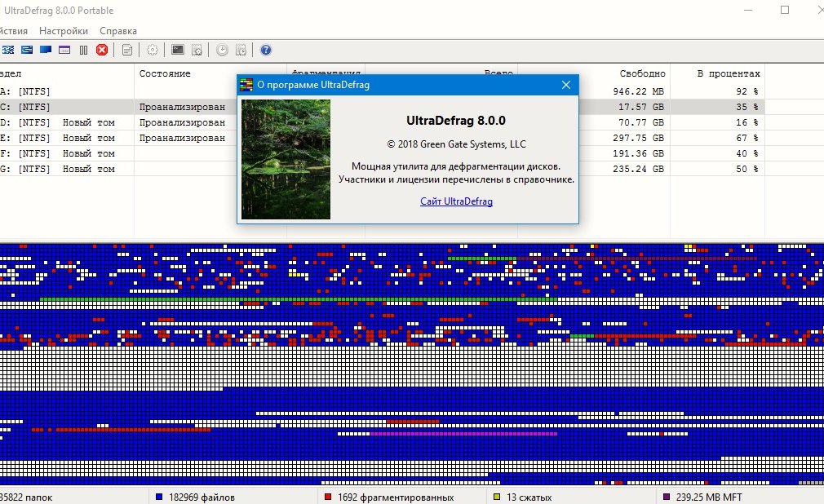This screenshot has width=824, height=504.
Task: Click the script-with-clock toolbar icon
Action: pyautogui.click(x=241, y=50)
